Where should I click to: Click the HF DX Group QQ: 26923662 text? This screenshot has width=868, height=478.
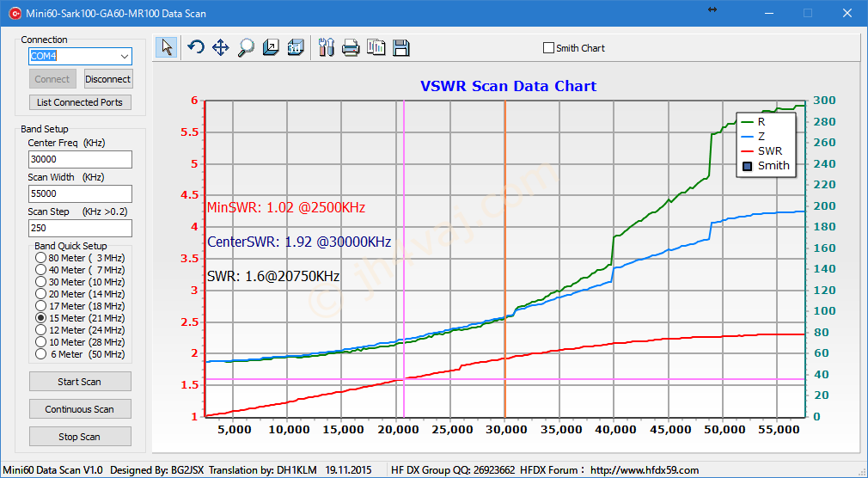453,470
